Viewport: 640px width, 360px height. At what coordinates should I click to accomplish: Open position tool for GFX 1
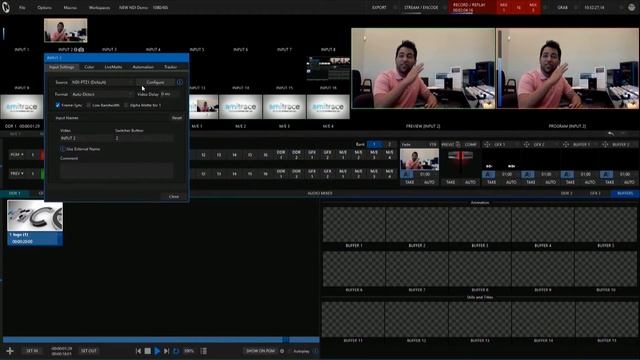(487, 144)
